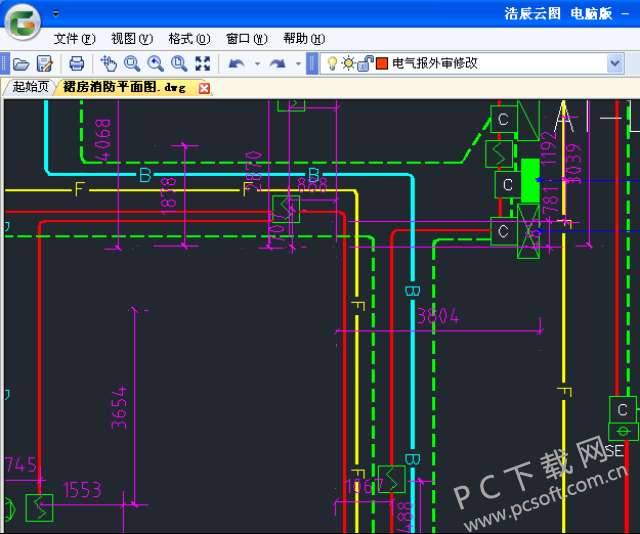Image resolution: width=640 pixels, height=534 pixels.
Task: Click the Zoom extents (full view) icon
Action: point(203,63)
